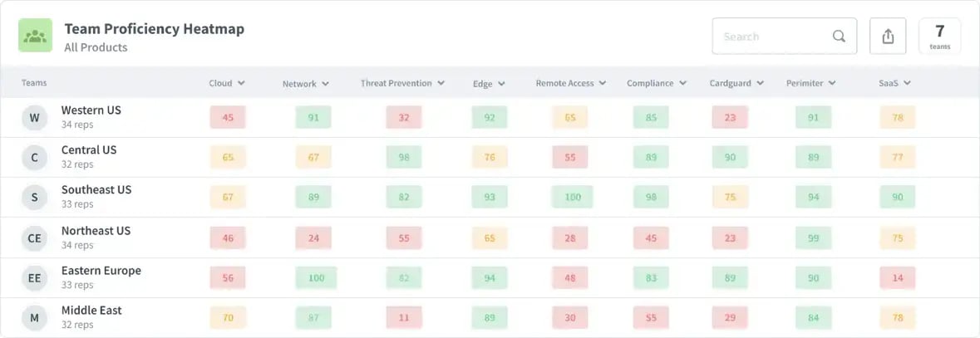Click the search magnifier icon
The height and width of the screenshot is (338, 980).
point(839,37)
